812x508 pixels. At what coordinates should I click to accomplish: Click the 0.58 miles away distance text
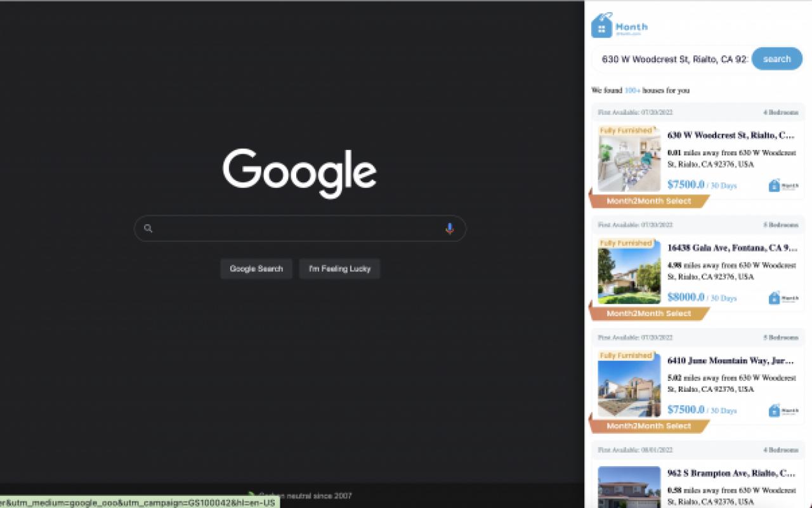(x=731, y=496)
